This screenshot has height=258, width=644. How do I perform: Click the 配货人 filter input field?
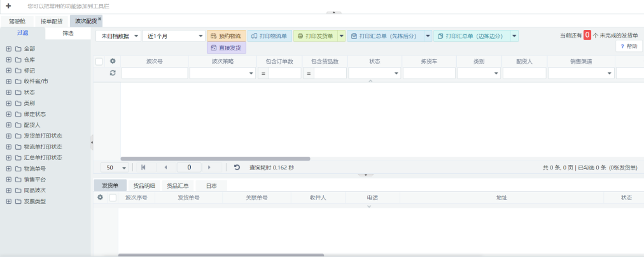[x=524, y=73]
